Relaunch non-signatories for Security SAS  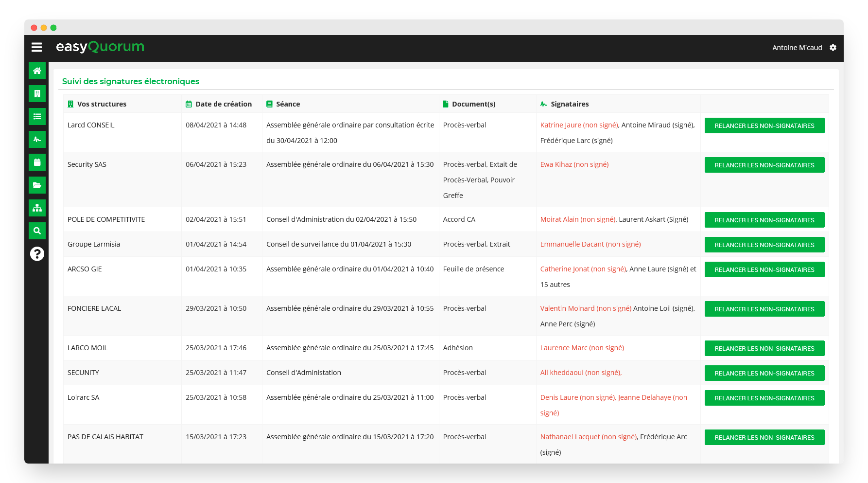pos(764,165)
